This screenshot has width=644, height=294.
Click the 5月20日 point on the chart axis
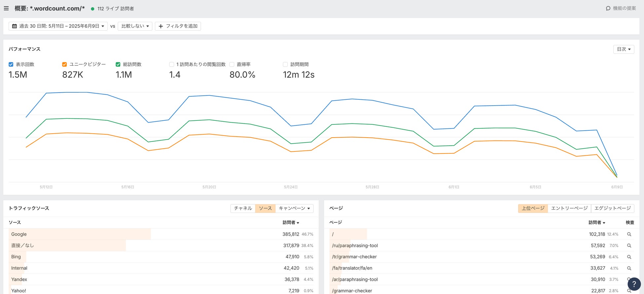coord(209,187)
